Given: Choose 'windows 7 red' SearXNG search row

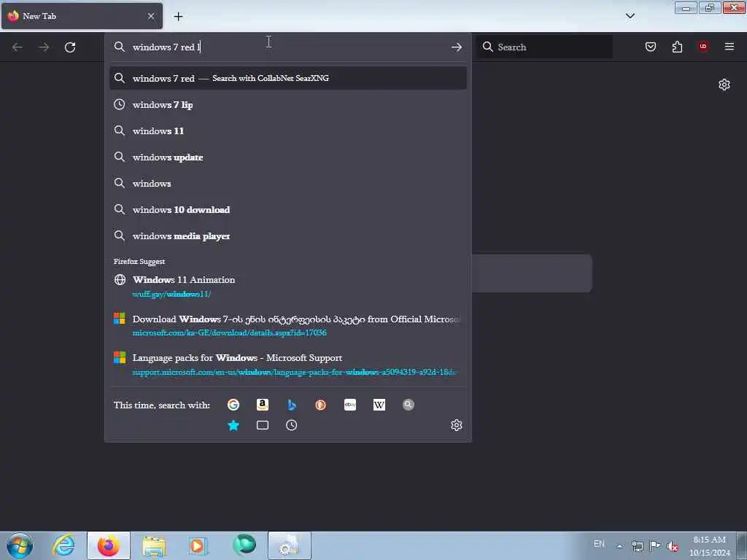Looking at the screenshot, I should coord(288,78).
